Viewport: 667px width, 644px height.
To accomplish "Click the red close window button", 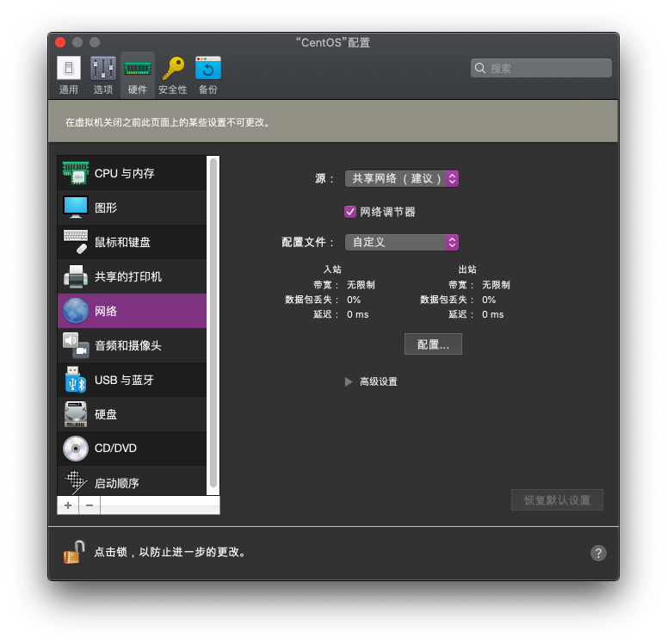I will (x=60, y=42).
